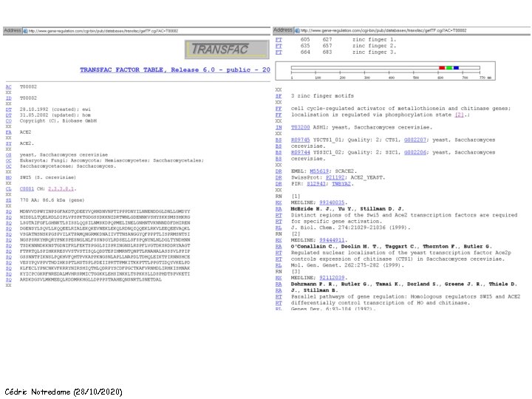The height and width of the screenshot is (399, 532).
Task: Click the FF label beside cell cycle-regulated activator
Action: 279,109
